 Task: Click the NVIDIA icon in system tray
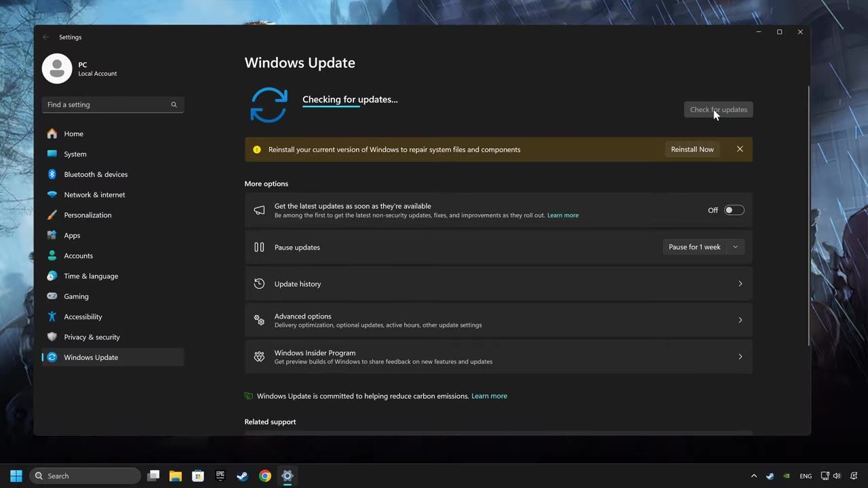click(x=787, y=476)
